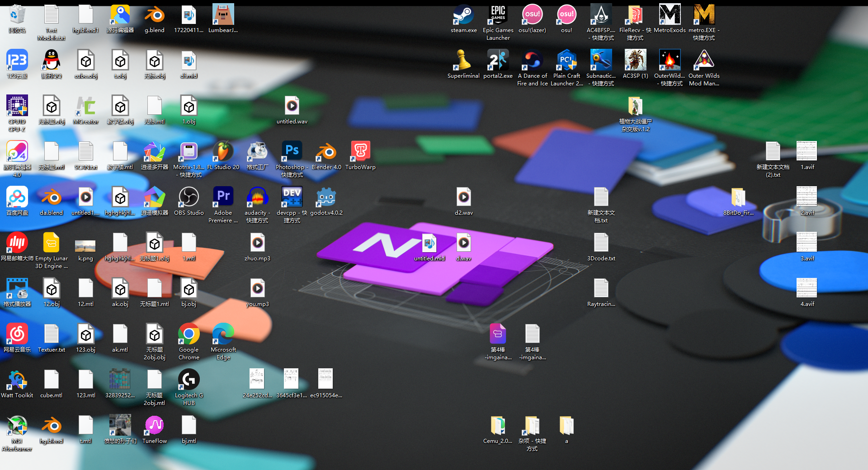
Task: Click the NetEase Cloud Music (网易云音乐) icon
Action: 17,334
